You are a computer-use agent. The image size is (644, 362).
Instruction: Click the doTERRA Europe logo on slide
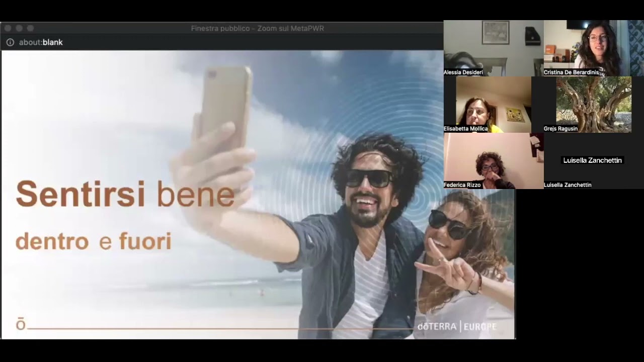pyautogui.click(x=457, y=327)
